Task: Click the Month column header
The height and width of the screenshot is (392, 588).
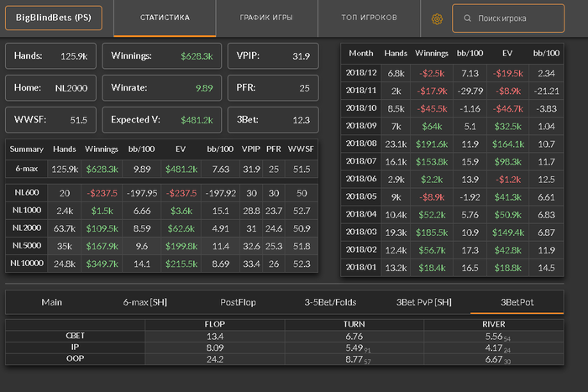Action: pos(360,53)
